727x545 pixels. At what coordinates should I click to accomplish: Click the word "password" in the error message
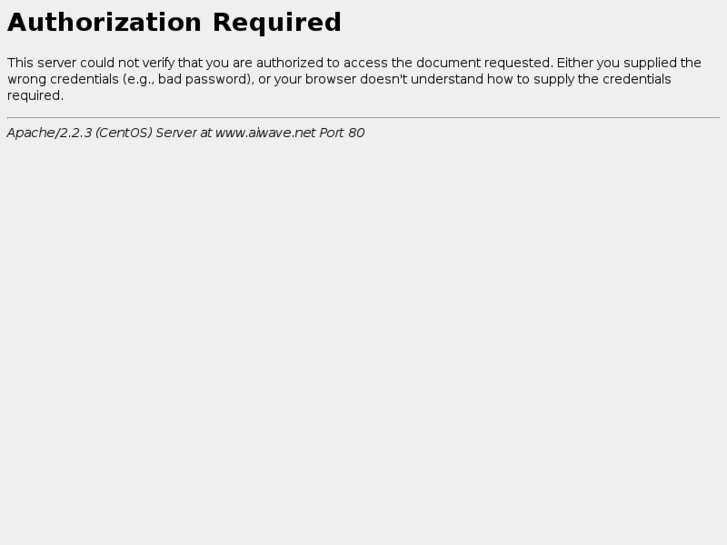218,79
